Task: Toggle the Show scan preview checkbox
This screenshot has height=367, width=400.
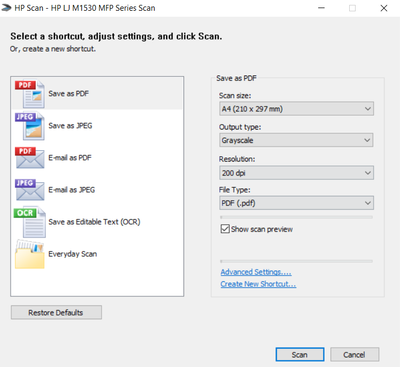Action: 225,229
